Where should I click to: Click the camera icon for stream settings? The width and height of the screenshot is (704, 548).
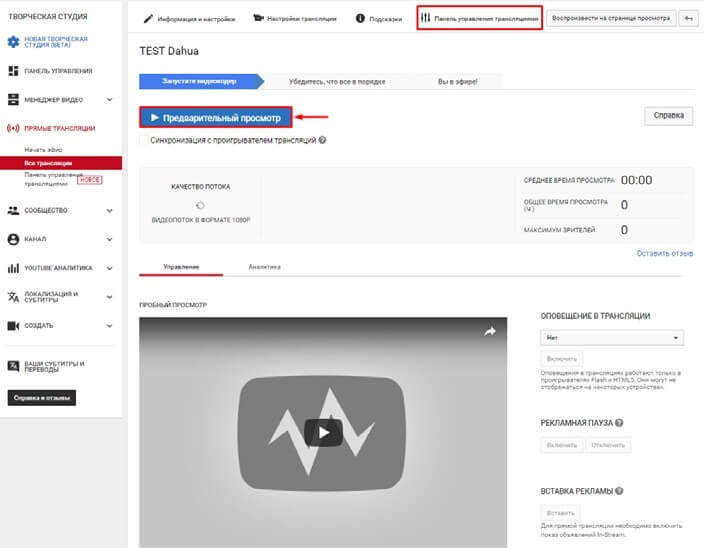[258, 18]
